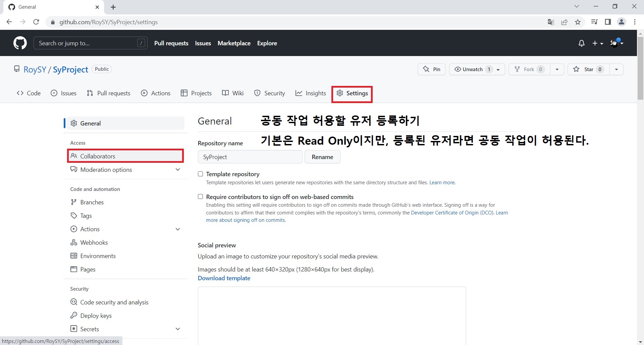Expand Moderation options
644x345 pixels.
point(126,170)
